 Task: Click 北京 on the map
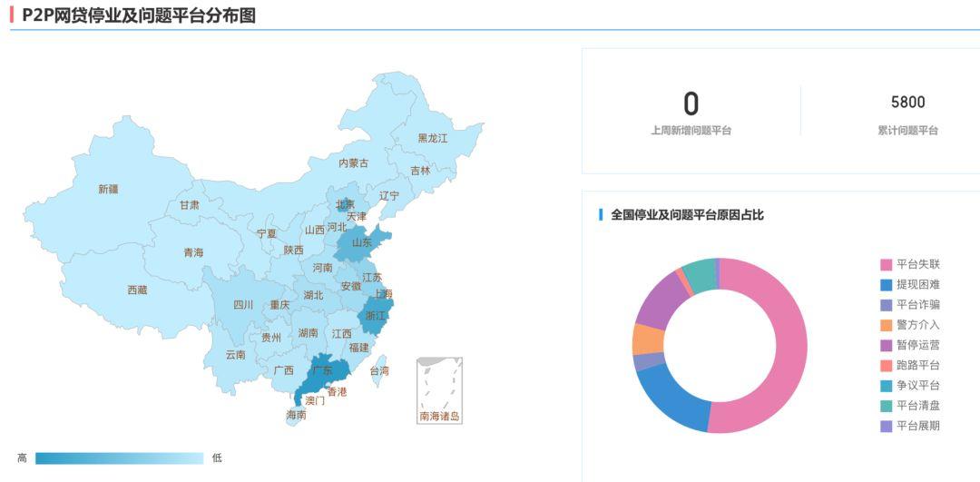(x=345, y=204)
